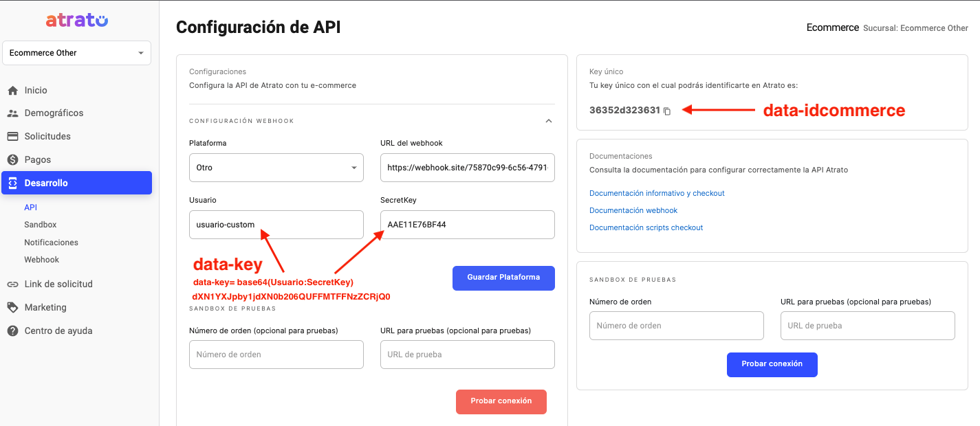
Task: Click the Atrato logo
Action: pos(77,21)
